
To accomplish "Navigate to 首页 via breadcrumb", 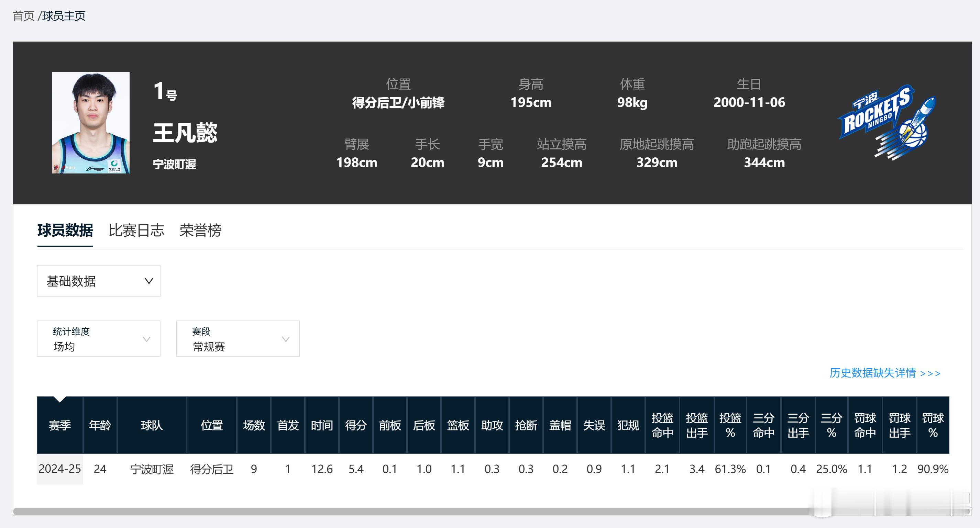I will coord(23,16).
